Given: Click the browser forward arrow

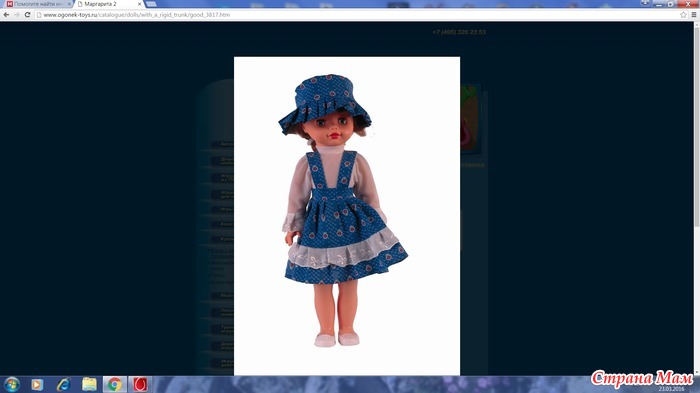Looking at the screenshot, I should pos(17,15).
